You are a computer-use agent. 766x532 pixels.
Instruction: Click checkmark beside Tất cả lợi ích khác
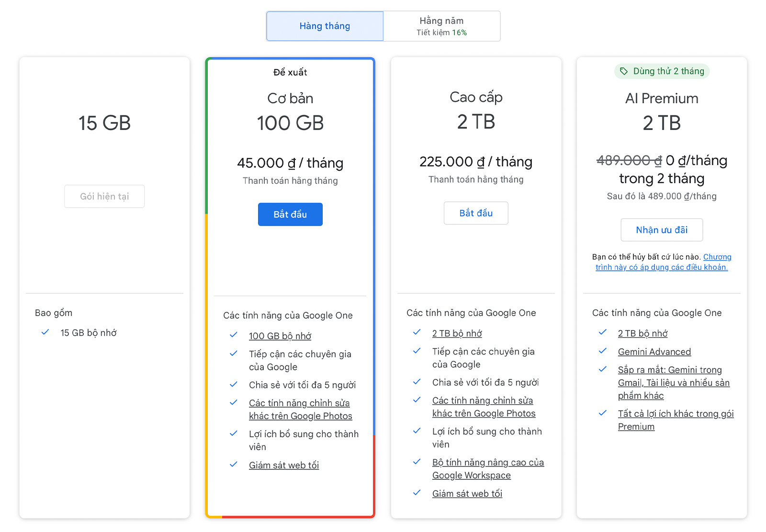[603, 413]
